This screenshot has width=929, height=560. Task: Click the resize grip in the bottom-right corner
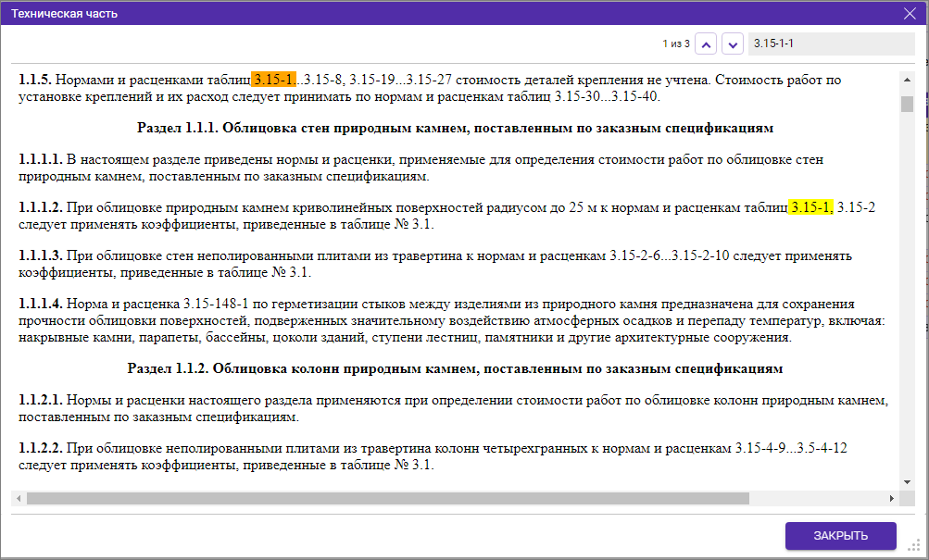pos(913,548)
